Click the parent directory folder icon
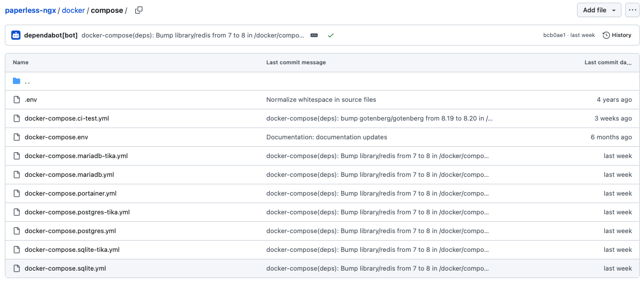The height and width of the screenshot is (284, 644). pyautogui.click(x=17, y=81)
